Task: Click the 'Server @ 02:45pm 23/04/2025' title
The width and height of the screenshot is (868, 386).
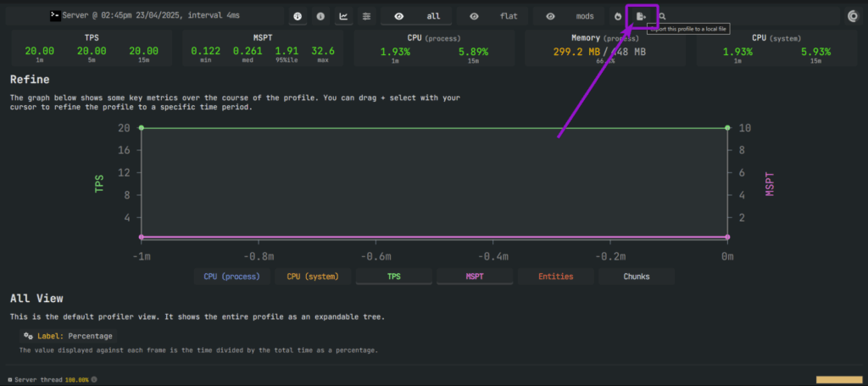Action: coord(151,16)
